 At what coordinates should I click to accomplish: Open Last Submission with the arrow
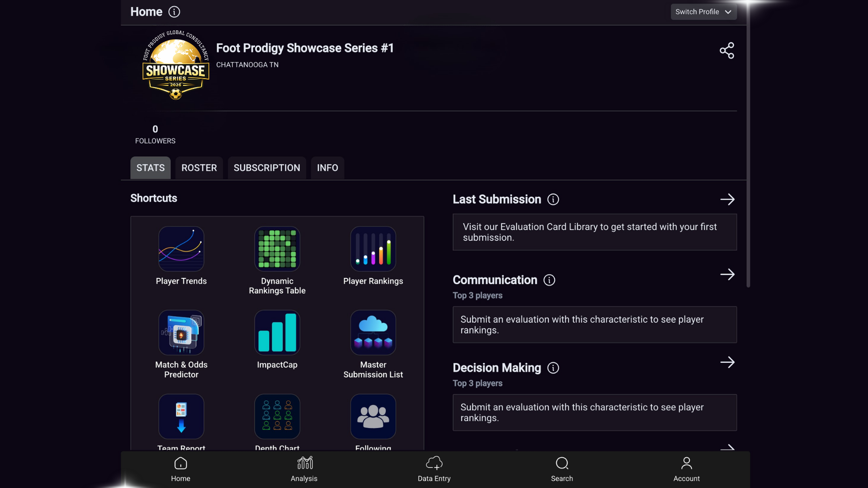pyautogui.click(x=727, y=199)
